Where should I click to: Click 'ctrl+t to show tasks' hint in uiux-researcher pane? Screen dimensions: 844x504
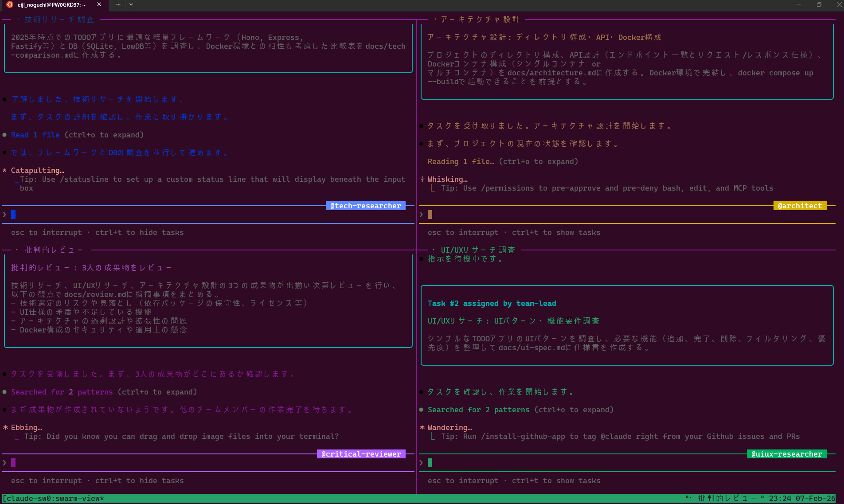pos(556,481)
